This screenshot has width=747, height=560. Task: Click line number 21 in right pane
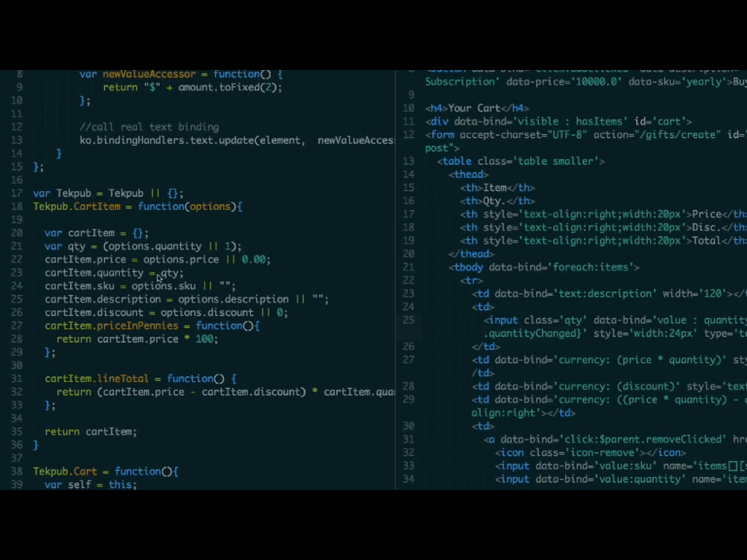[409, 268]
